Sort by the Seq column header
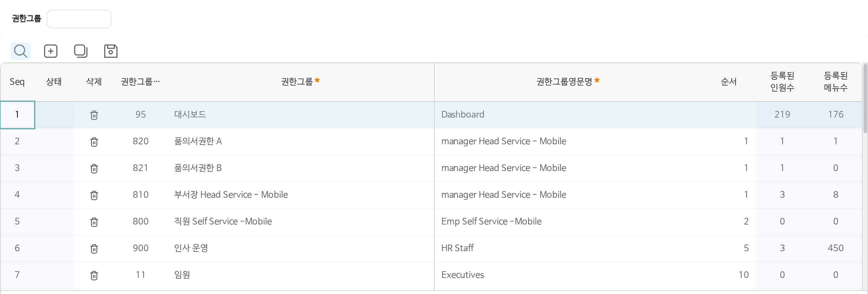Viewport: 868px width, 294px height. click(x=17, y=82)
